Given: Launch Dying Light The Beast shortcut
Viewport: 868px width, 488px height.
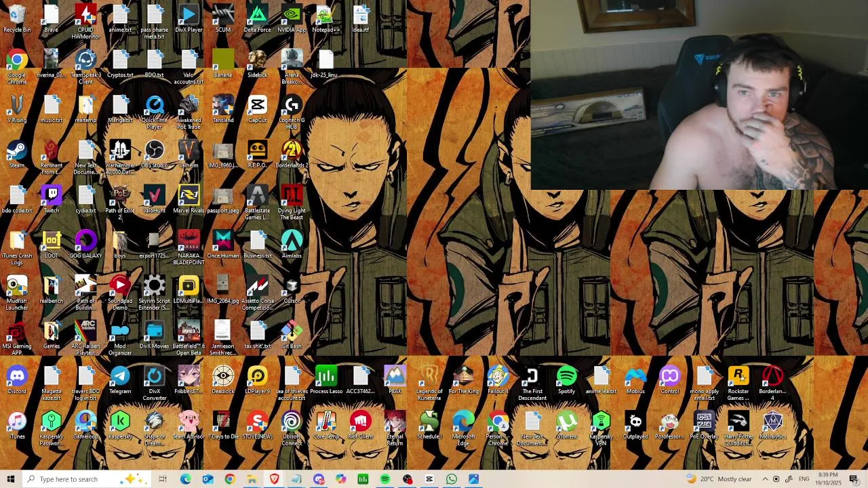Looking at the screenshot, I should pyautogui.click(x=292, y=203).
